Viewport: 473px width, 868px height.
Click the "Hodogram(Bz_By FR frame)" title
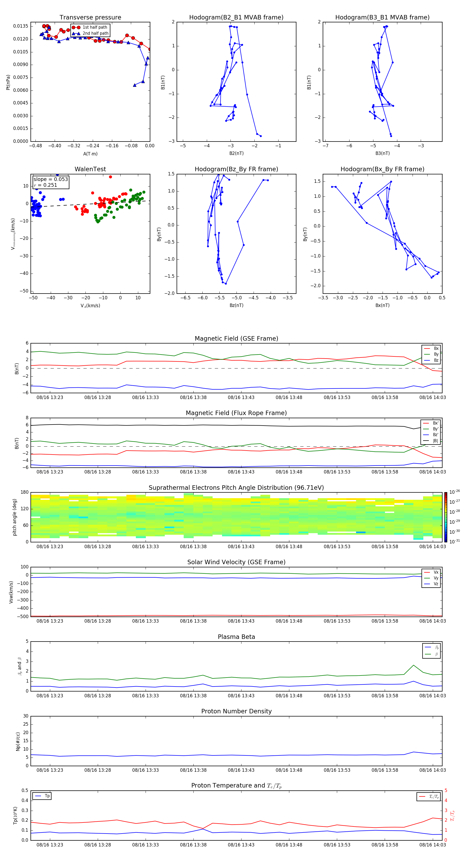point(236,169)
